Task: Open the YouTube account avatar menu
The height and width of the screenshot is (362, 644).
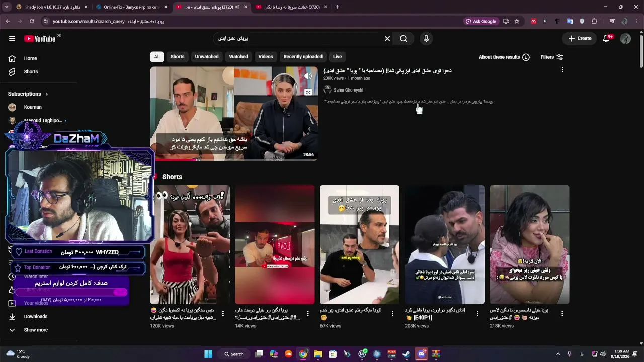Action: [625, 39]
